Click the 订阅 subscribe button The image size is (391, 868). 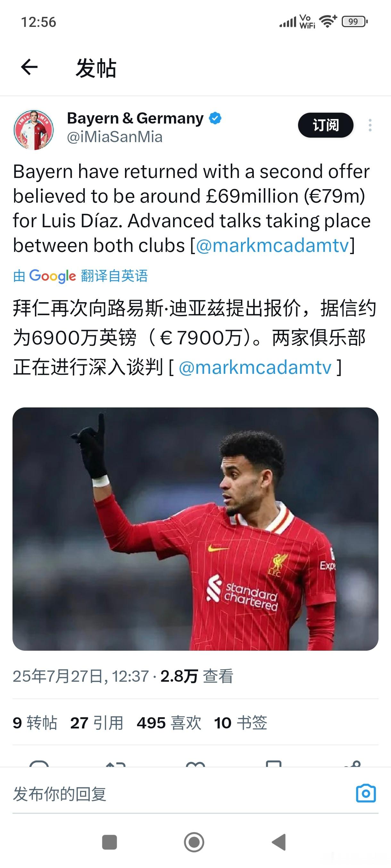click(326, 125)
